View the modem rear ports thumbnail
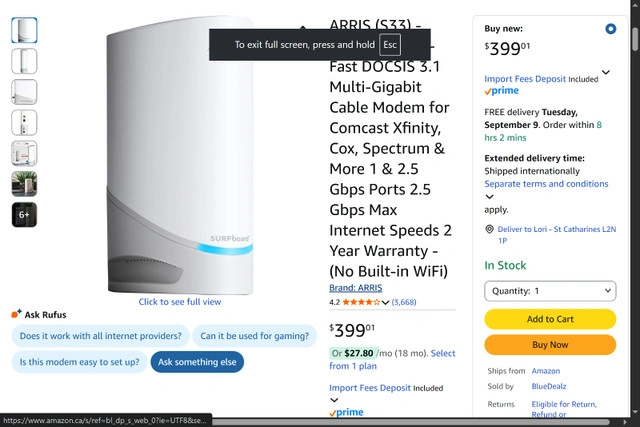 (24, 122)
